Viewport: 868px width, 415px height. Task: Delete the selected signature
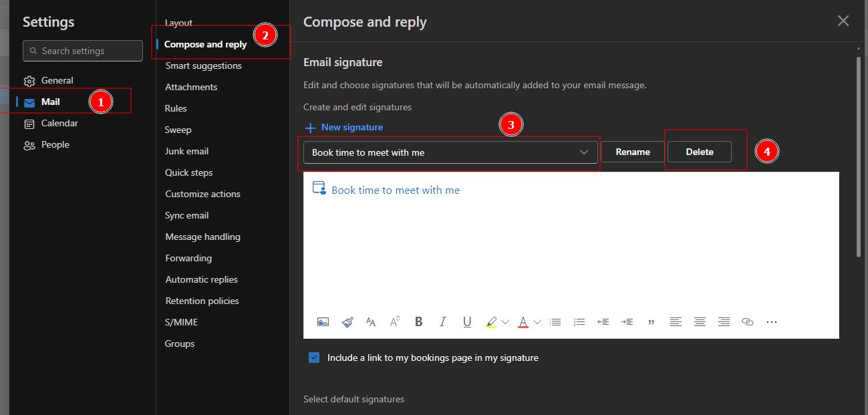coord(700,152)
